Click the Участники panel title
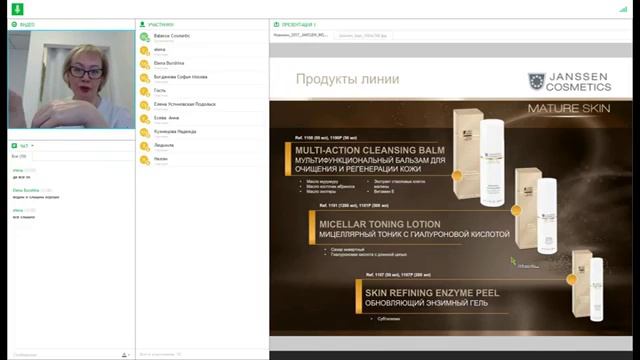640x360 pixels. point(160,24)
